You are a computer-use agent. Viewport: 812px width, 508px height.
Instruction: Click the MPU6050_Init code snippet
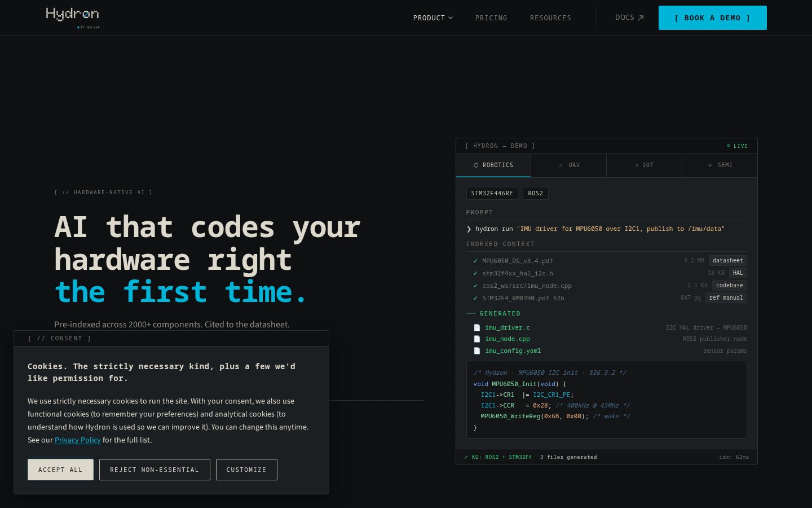tap(607, 400)
